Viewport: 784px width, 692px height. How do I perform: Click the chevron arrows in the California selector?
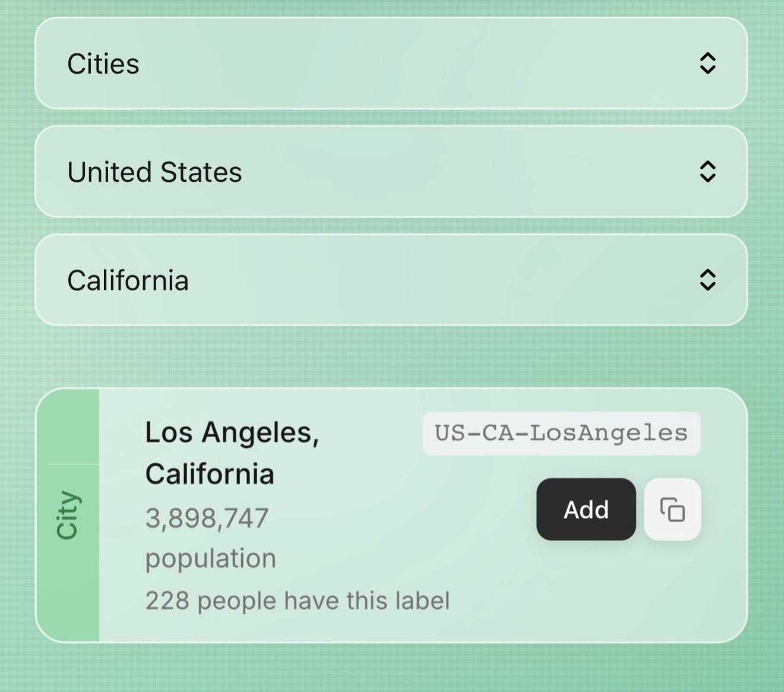pyautogui.click(x=707, y=280)
